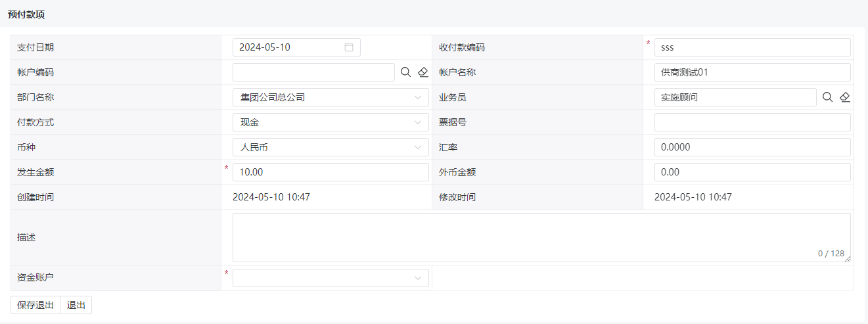The height and width of the screenshot is (324, 868).
Task: Open the 付款方式 dropdown showing 现金
Action: [x=331, y=122]
